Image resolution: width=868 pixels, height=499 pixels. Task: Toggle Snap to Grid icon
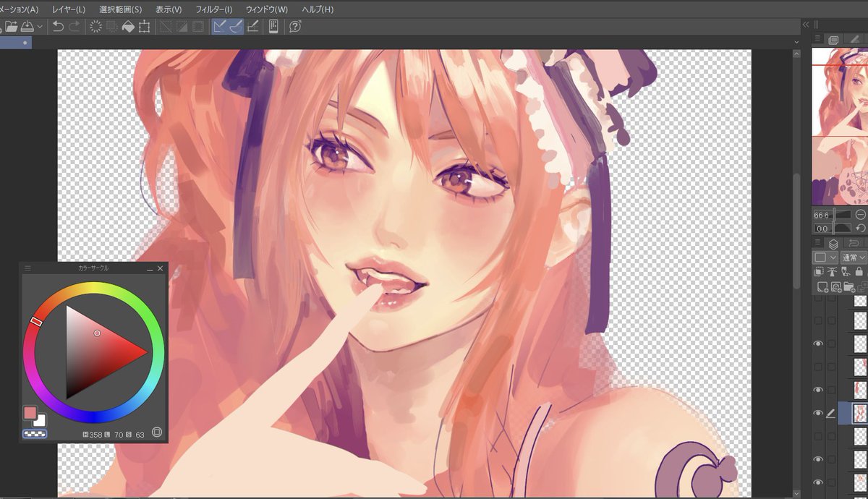pos(252,27)
